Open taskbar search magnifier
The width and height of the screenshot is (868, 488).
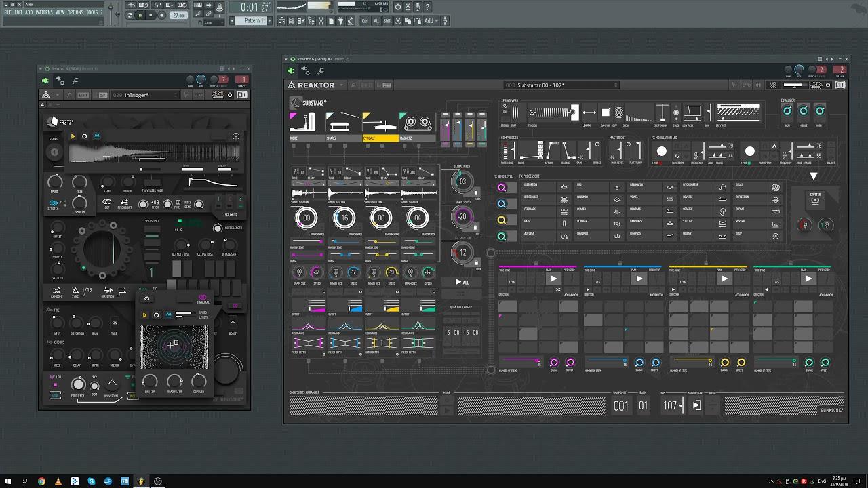pyautogui.click(x=24, y=481)
